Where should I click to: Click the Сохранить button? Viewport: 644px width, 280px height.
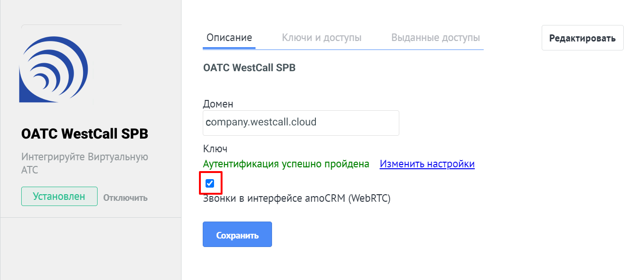tap(237, 234)
